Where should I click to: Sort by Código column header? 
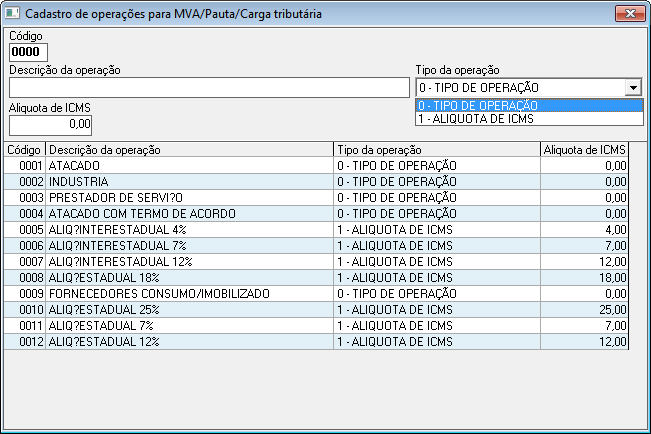click(24, 149)
